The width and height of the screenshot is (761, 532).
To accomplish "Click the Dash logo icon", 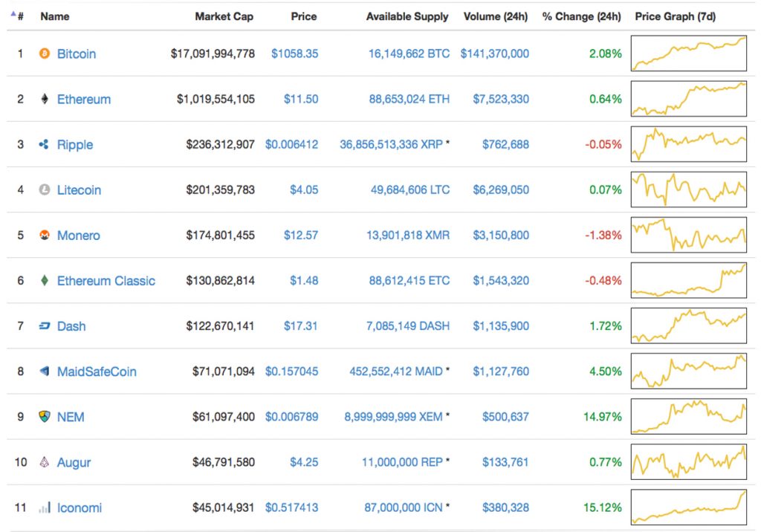I will point(44,326).
